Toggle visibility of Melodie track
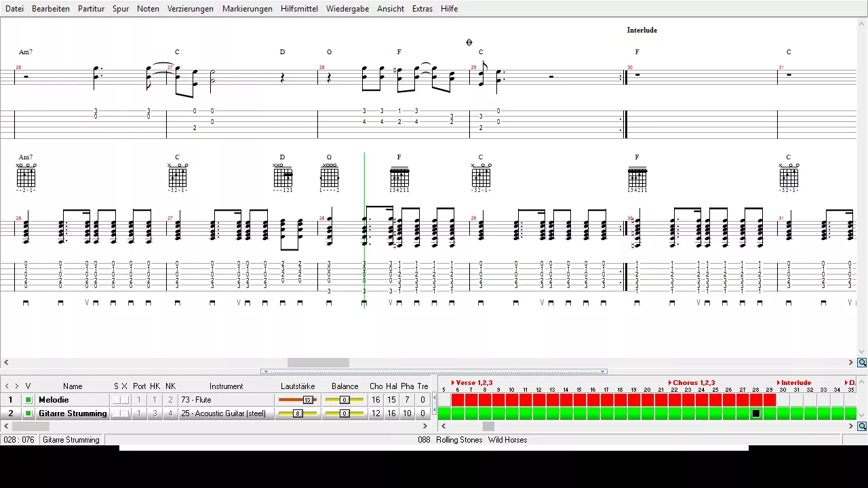Viewport: 868px width, 488px height. point(28,400)
